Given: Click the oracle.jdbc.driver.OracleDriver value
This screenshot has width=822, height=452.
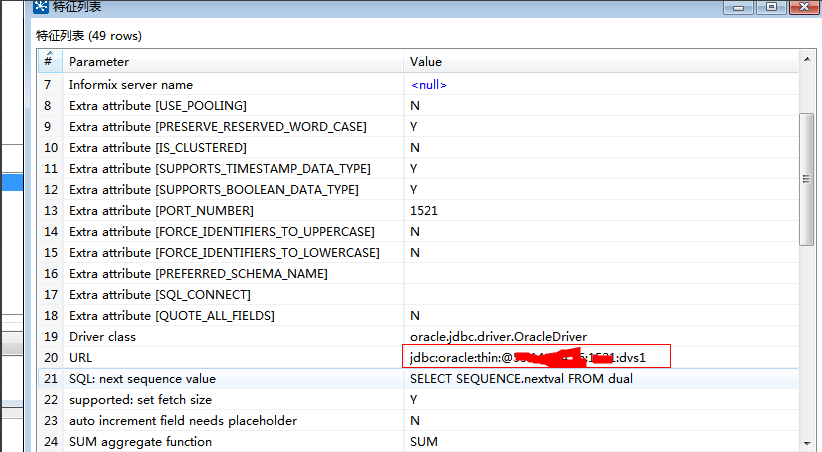Looking at the screenshot, I should (498, 336).
